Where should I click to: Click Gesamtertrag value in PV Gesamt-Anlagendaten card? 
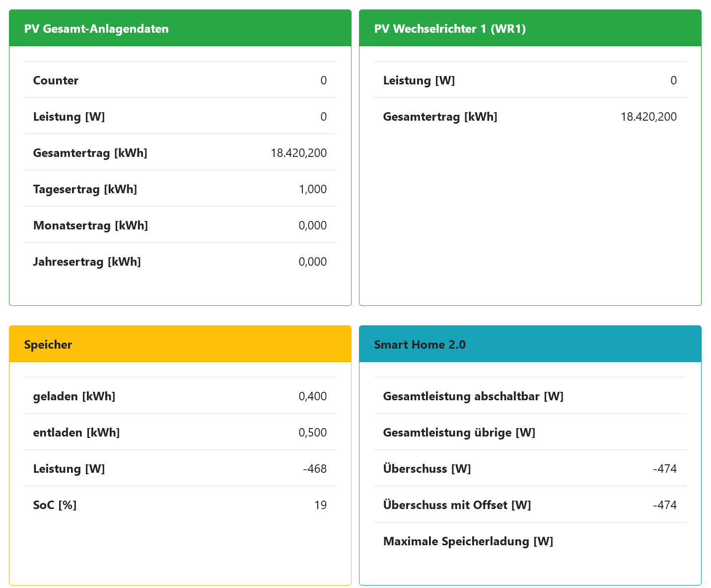coord(298,153)
